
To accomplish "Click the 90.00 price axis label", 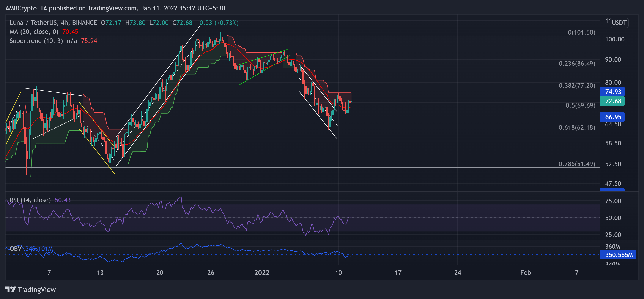I will [x=613, y=60].
